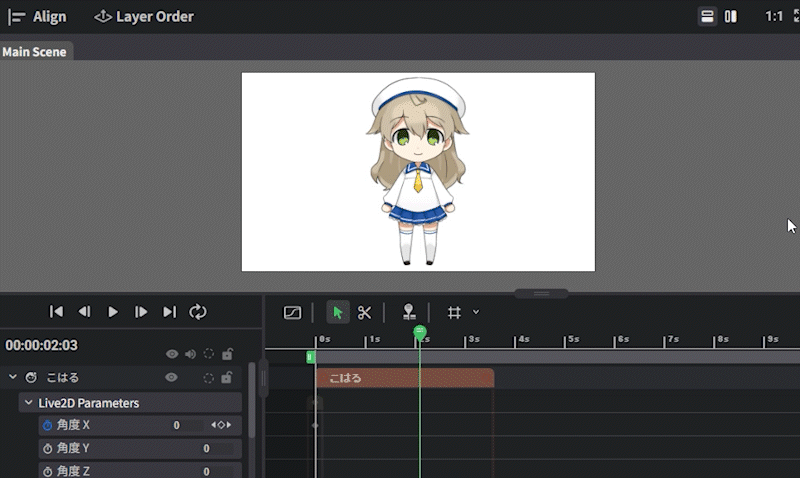Viewport: 800px width, 478px height.
Task: Select the top-bottom split layout icon
Action: (x=707, y=17)
